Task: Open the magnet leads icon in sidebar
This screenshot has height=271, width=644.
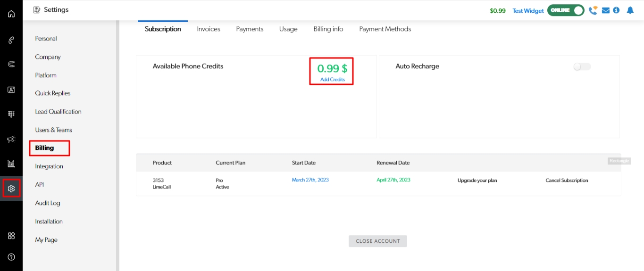Action: coord(11,65)
